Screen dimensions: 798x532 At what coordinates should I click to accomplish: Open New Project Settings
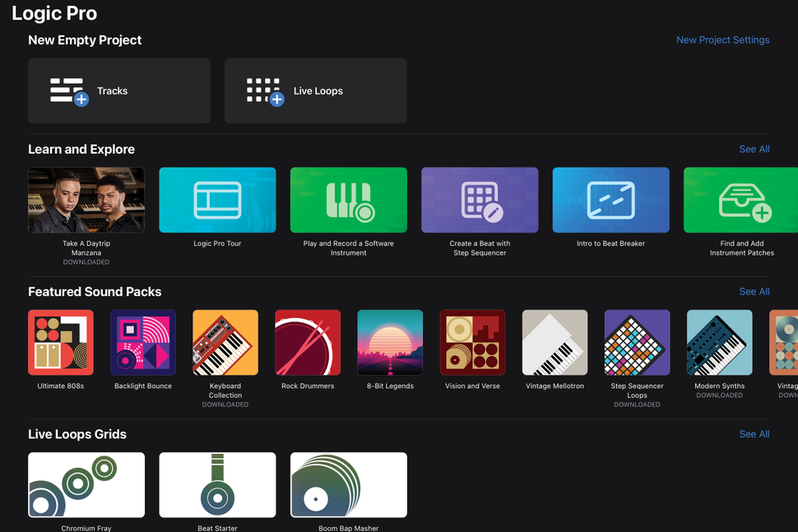tap(722, 39)
